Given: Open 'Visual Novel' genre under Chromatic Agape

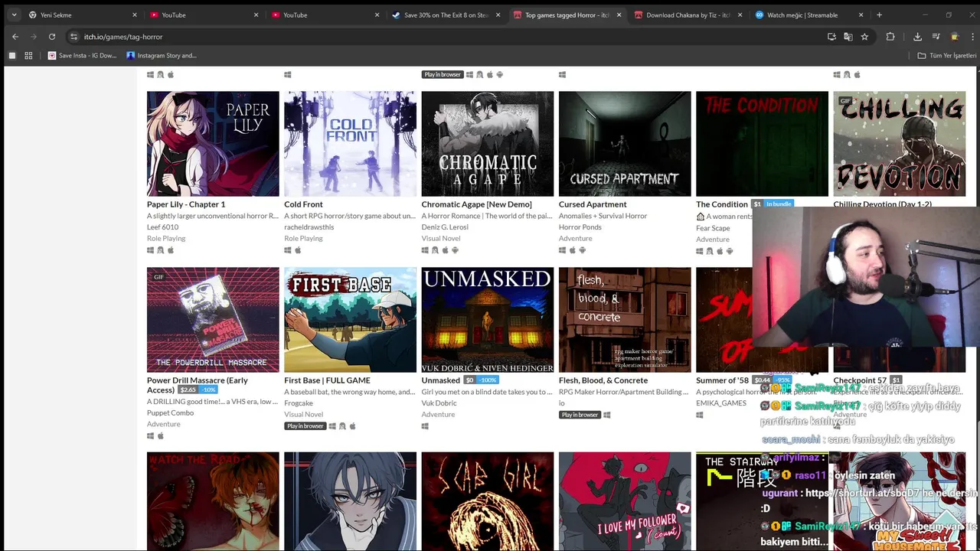Looking at the screenshot, I should click(x=440, y=239).
